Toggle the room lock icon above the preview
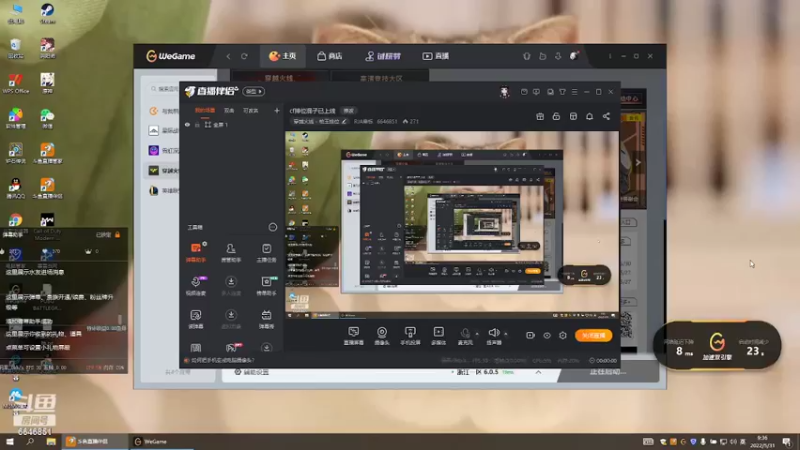This screenshot has width=800, height=450. coord(556,116)
